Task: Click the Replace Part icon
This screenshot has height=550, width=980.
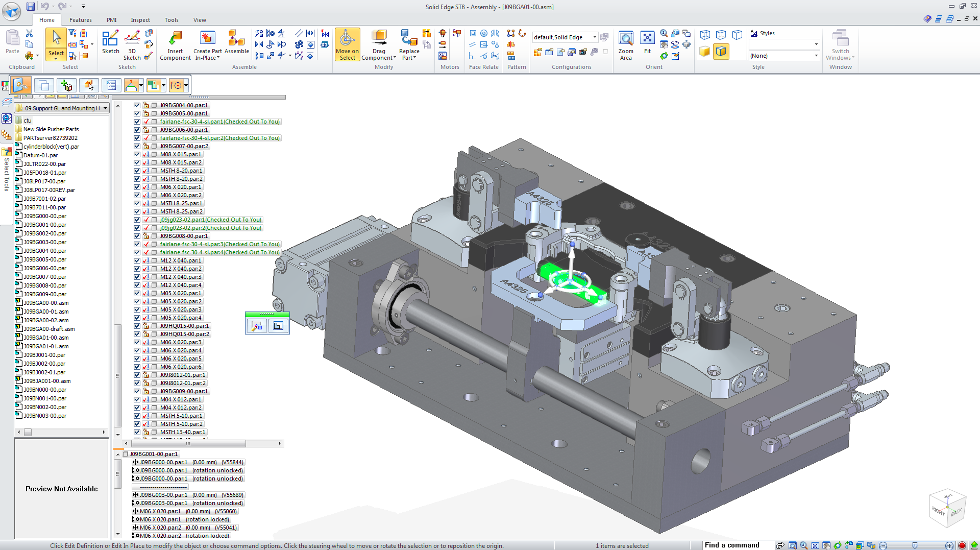Action: (x=409, y=38)
